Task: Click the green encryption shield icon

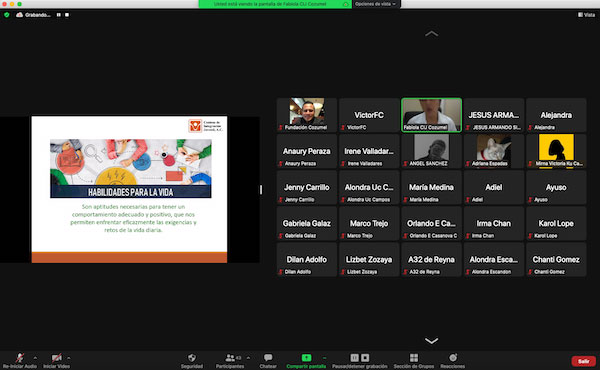Action: 7,15
